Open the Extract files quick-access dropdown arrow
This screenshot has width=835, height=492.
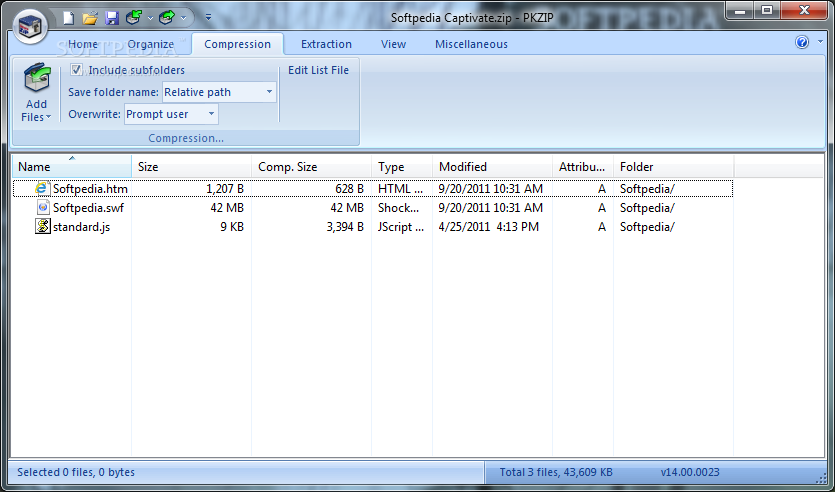point(184,19)
